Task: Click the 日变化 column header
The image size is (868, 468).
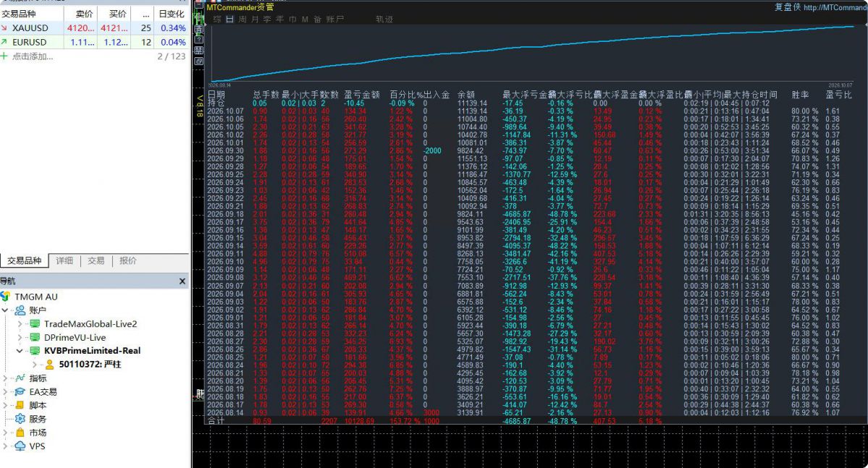Action: [172, 14]
